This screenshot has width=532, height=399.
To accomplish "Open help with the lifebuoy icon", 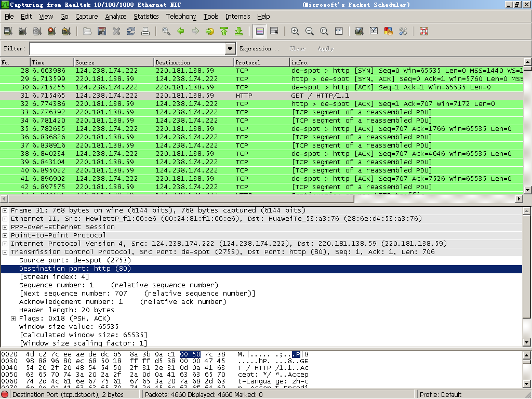I will tap(424, 32).
